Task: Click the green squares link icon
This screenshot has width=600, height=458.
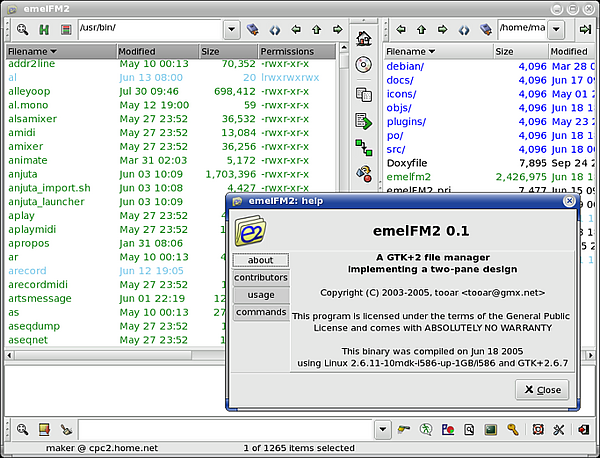Action: tap(364, 148)
